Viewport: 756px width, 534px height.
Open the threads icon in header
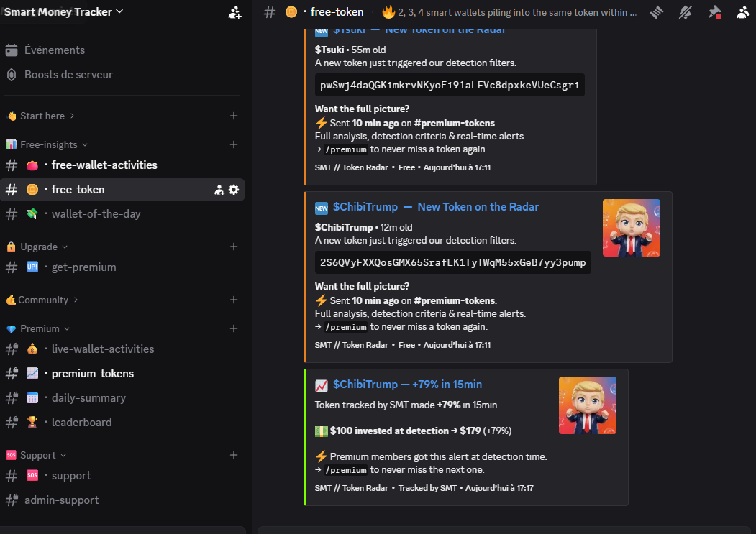coord(657,12)
